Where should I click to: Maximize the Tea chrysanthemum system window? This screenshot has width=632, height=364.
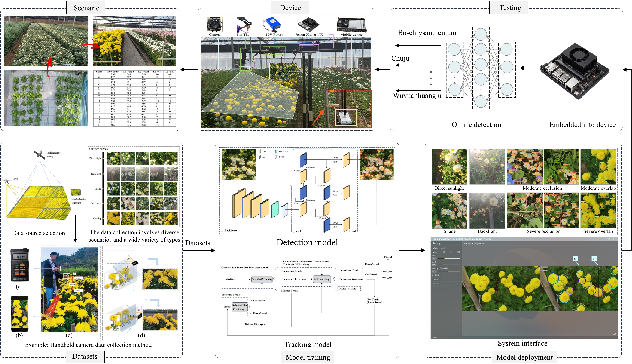point(609,239)
